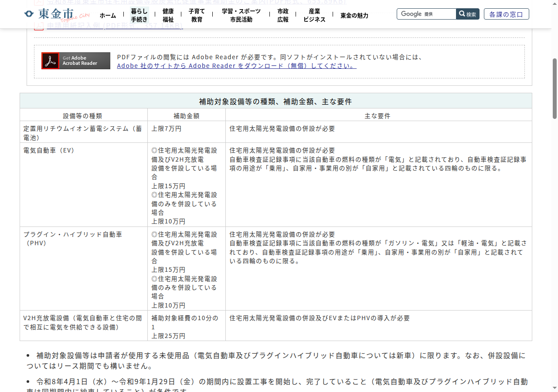Click the bullet starting 補助対象設備等は申請者が使用する
The image size is (558, 392).
pyautogui.click(x=276, y=361)
